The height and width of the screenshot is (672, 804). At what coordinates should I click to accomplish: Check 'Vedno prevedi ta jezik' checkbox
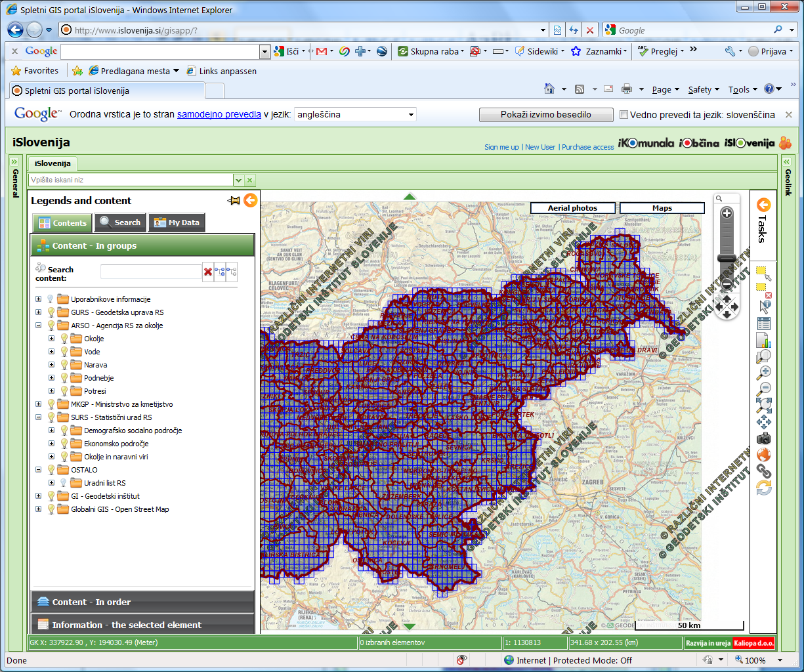(x=624, y=115)
